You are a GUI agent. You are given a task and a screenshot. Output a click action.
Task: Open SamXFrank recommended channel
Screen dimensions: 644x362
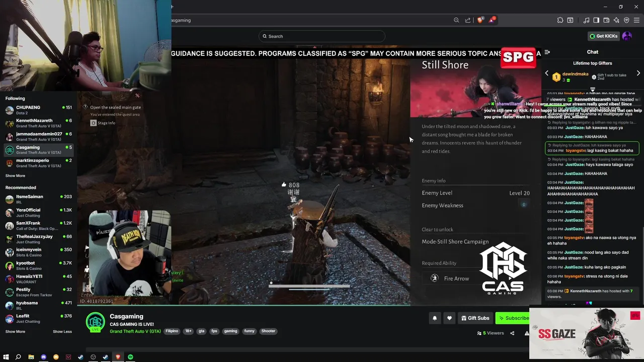click(39, 226)
